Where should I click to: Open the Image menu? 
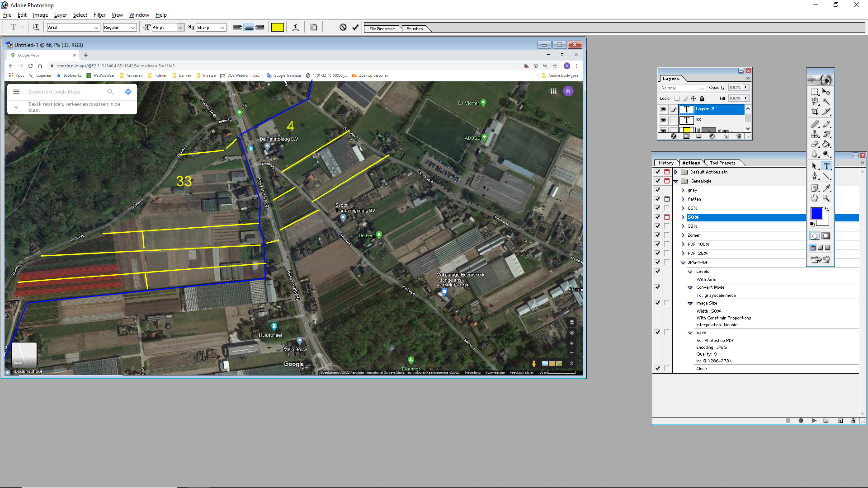40,15
